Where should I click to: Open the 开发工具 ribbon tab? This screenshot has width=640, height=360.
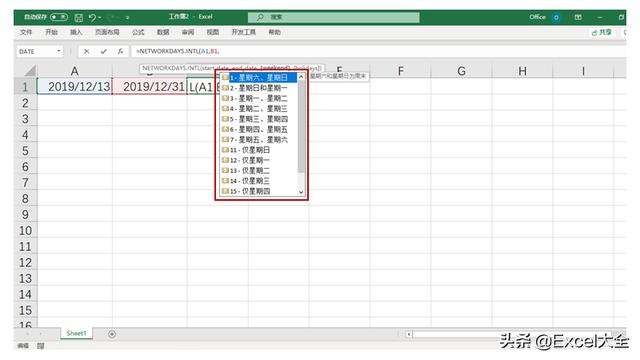tap(243, 32)
